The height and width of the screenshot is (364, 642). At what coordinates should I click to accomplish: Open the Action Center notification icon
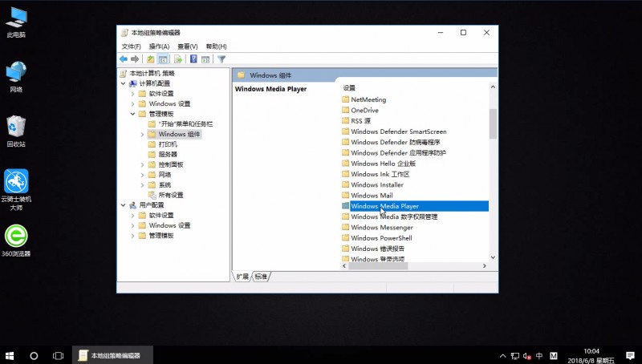(x=630, y=355)
